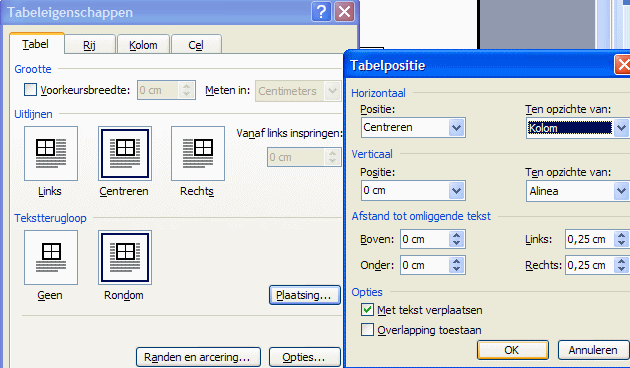Image resolution: width=630 pixels, height=368 pixels.
Task: Open Randen en arcering dialog
Action: click(x=198, y=357)
